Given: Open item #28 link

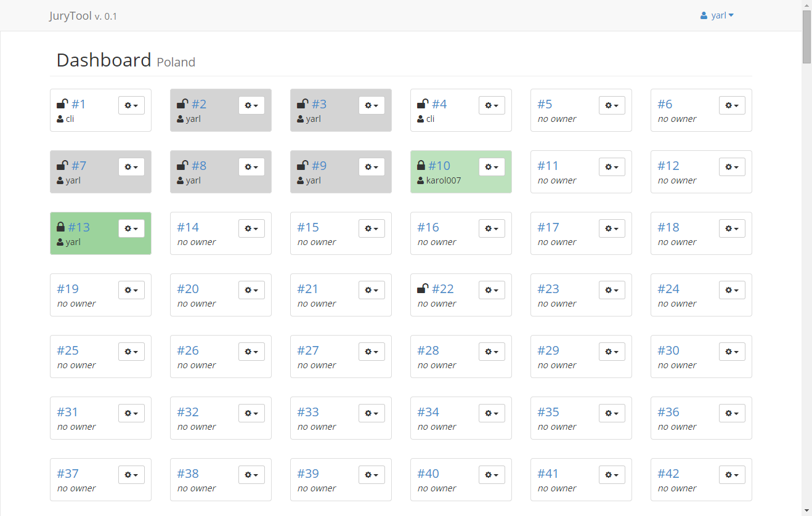Looking at the screenshot, I should click(428, 350).
